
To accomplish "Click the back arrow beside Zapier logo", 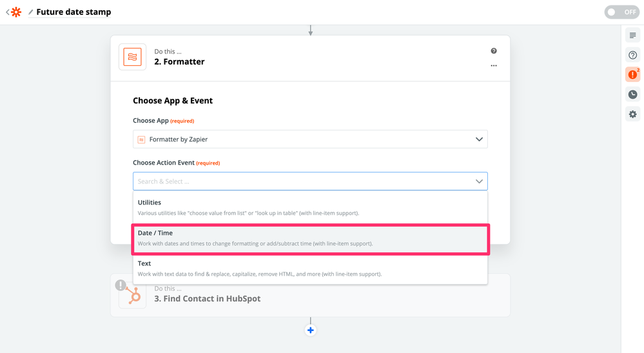I will [7, 12].
